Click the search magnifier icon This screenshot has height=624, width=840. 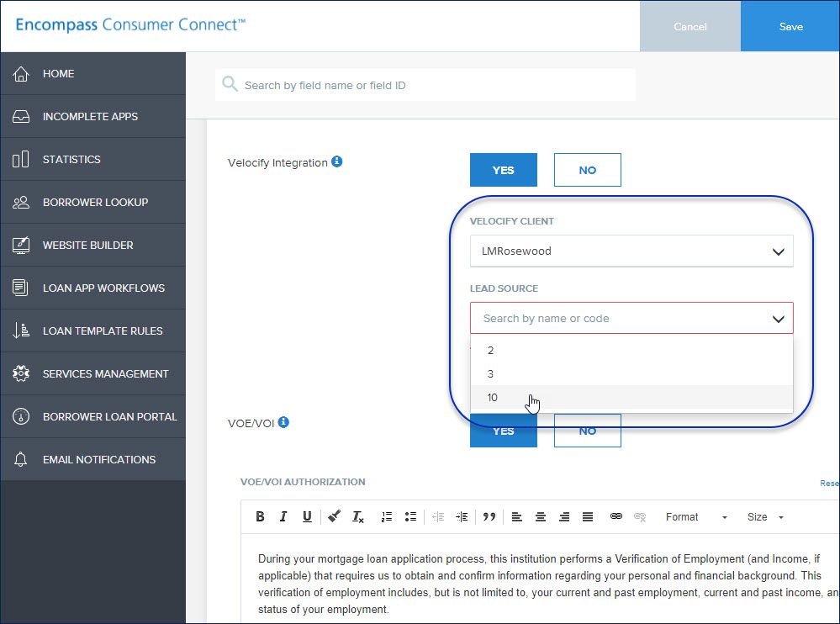pos(230,83)
